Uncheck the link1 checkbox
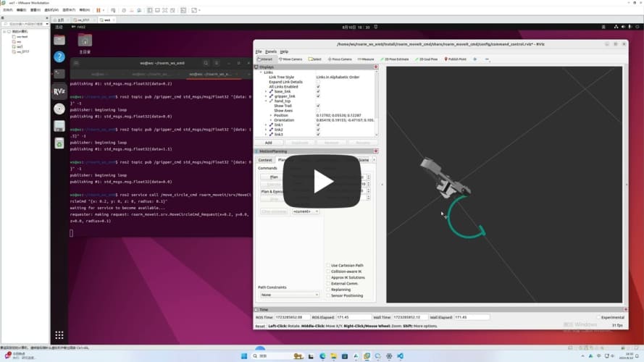The image size is (644, 362). pos(318,125)
